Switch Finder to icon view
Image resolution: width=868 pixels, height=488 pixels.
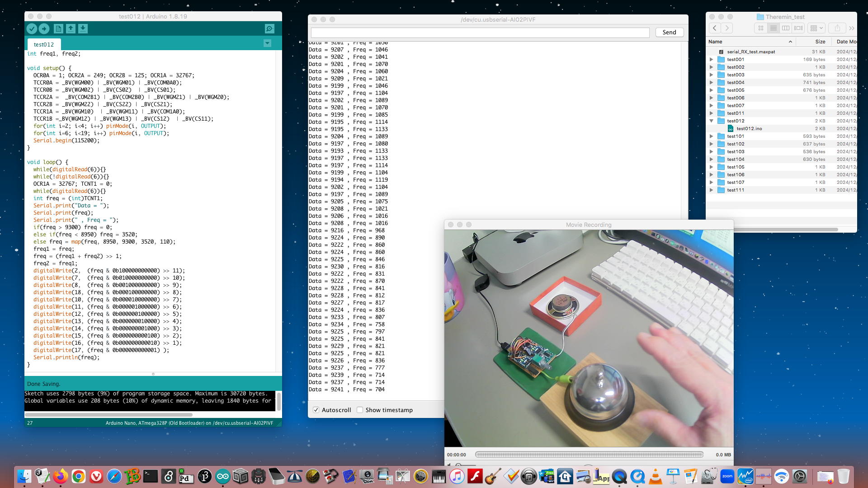tap(761, 28)
